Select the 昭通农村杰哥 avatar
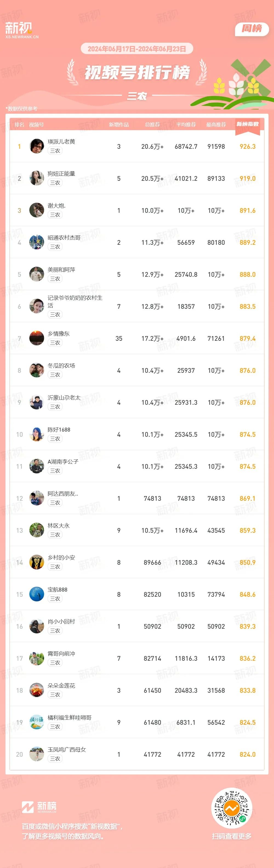The image size is (274, 868). 36,242
